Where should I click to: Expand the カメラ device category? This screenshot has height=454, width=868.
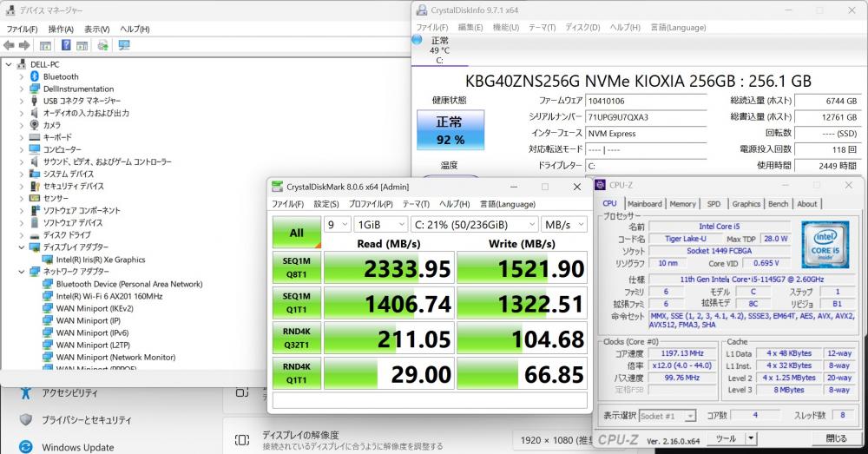(x=22, y=125)
